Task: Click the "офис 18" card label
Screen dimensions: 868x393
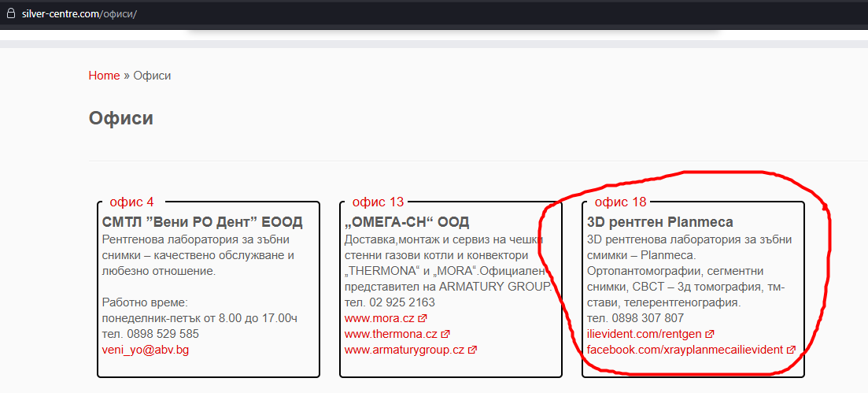Action: (x=620, y=202)
